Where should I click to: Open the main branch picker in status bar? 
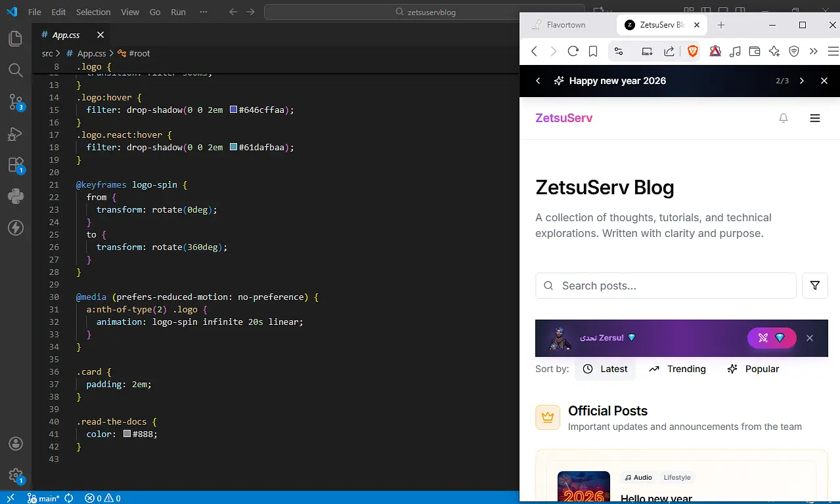click(x=44, y=498)
